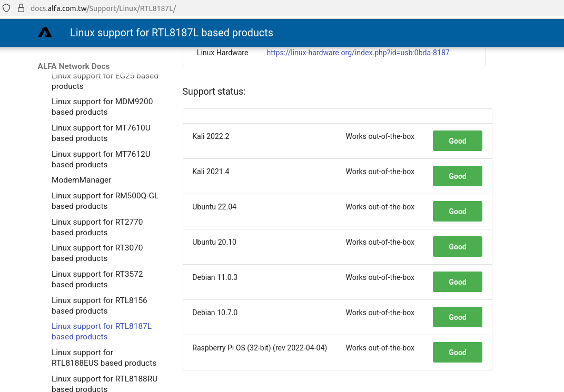Click the Good badge for Ubuntu 20.10
The width and height of the screenshot is (564, 392).
point(457,246)
